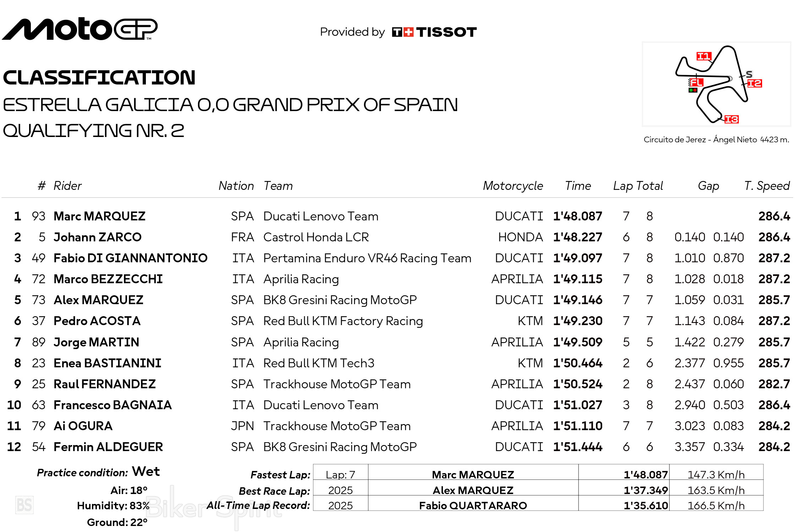Select the T. Speed column header
The height and width of the screenshot is (532, 800).
point(767,186)
